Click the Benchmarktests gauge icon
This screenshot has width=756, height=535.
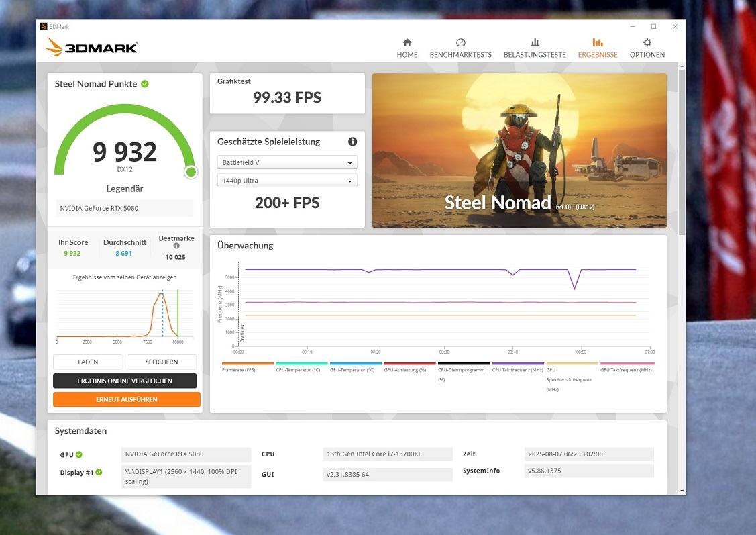(460, 42)
